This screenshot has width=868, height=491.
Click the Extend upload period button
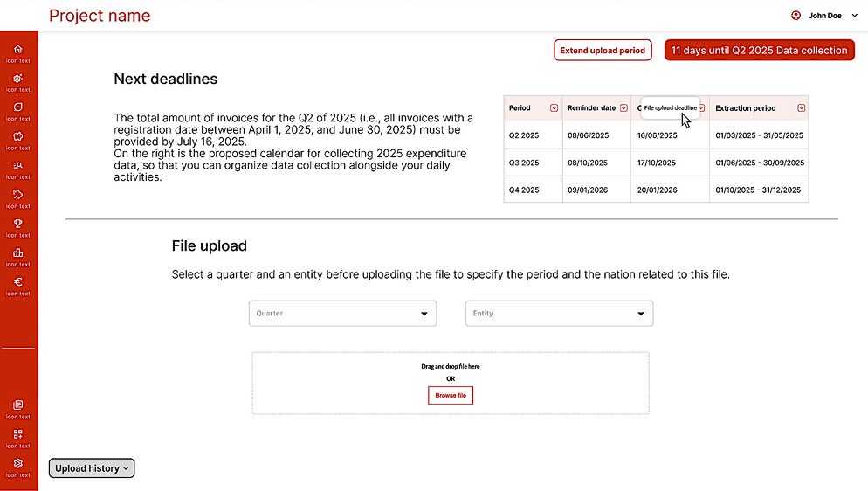(x=603, y=51)
